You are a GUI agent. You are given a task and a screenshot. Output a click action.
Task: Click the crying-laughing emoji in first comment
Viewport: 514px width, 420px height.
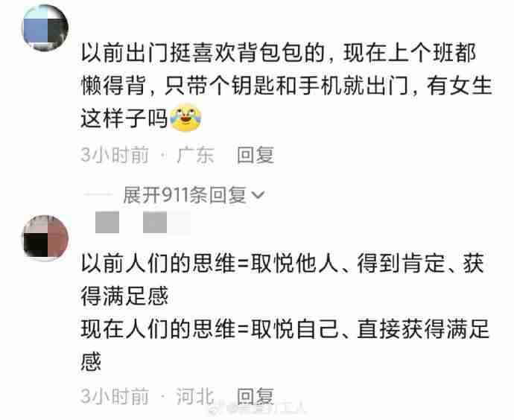tap(186, 118)
